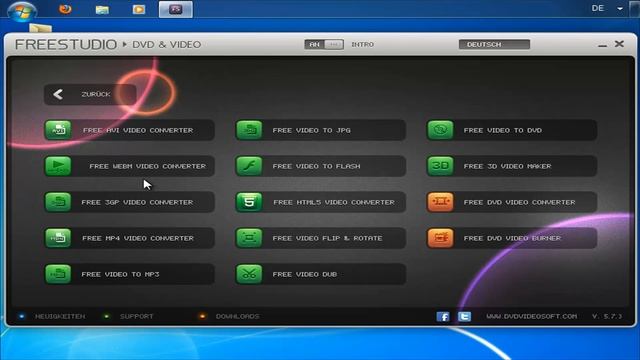Minimize the FreeStudio window
The height and width of the screenshot is (360, 640).
[x=602, y=45]
